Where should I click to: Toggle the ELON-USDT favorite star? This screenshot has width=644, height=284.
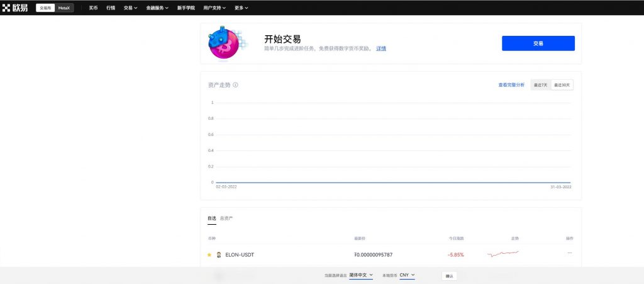click(x=209, y=255)
